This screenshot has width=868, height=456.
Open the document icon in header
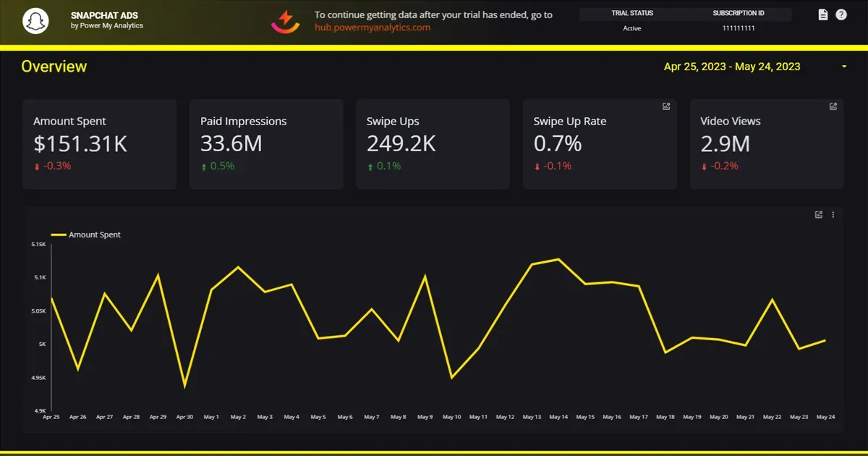(823, 14)
